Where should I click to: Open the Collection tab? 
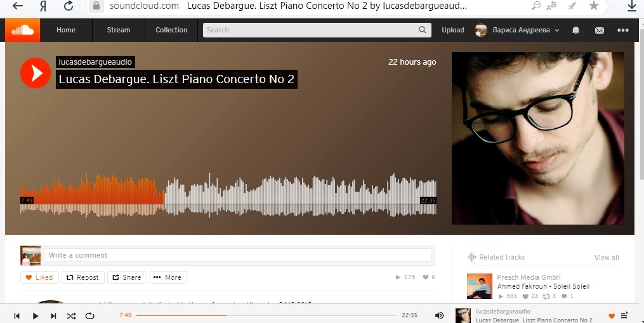point(171,30)
